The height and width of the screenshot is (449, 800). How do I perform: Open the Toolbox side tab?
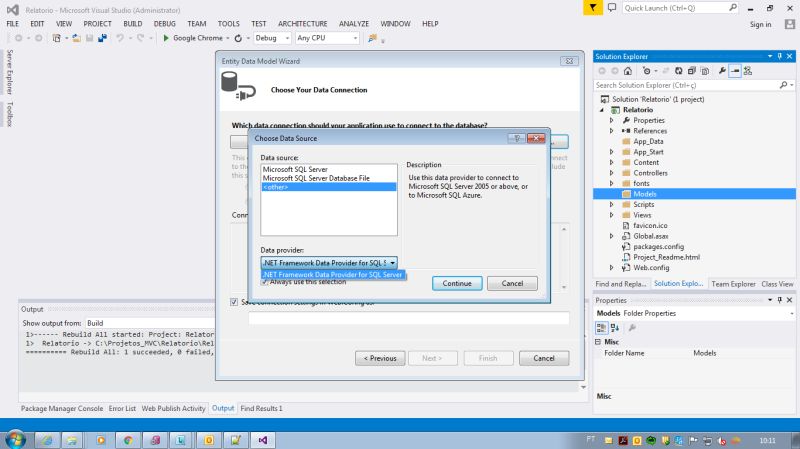tap(9, 114)
